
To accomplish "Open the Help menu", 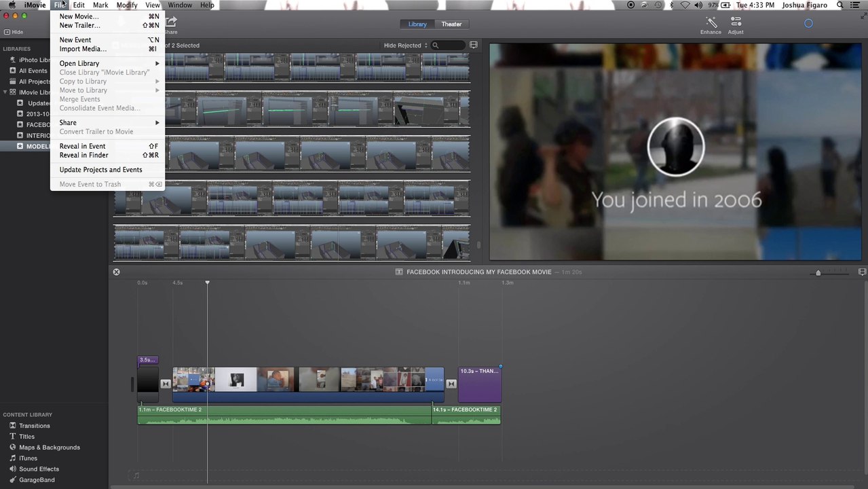I will [207, 5].
